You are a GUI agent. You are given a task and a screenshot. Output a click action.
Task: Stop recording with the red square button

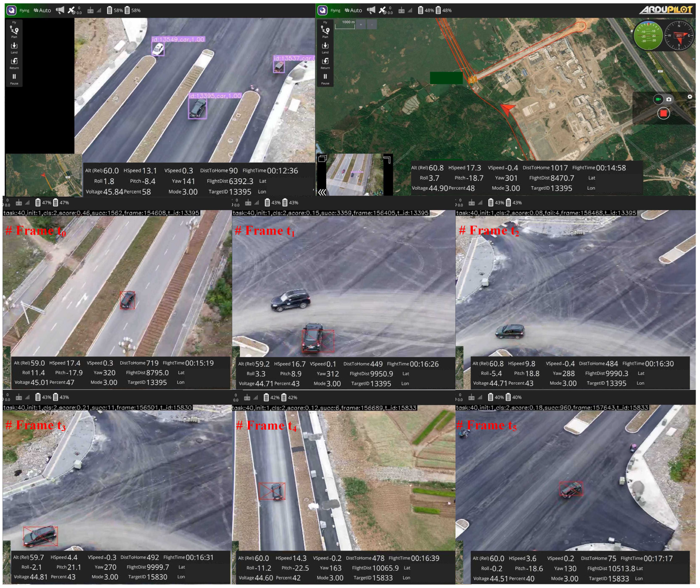pos(663,113)
